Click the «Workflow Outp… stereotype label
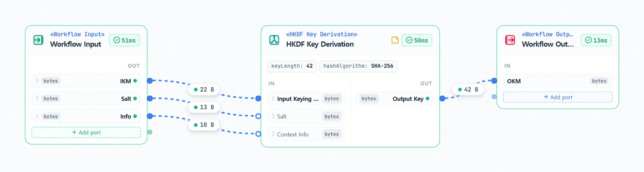The height and width of the screenshot is (172, 644). click(x=547, y=34)
